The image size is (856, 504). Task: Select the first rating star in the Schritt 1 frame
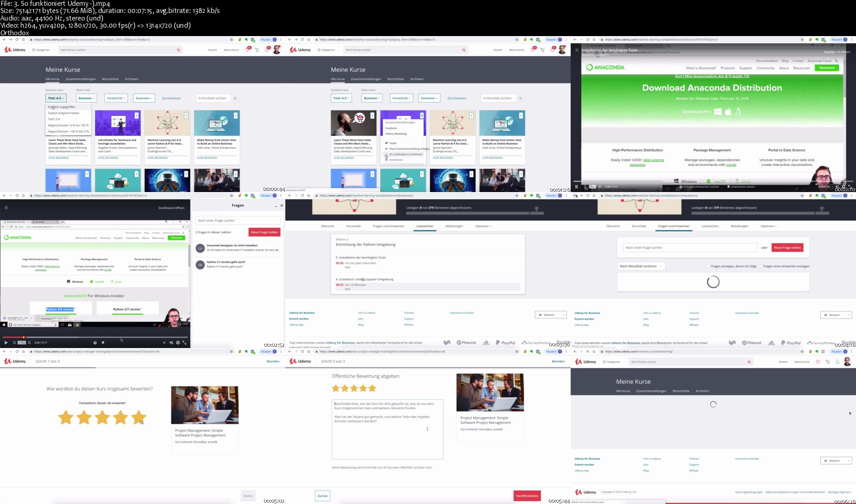point(66,418)
